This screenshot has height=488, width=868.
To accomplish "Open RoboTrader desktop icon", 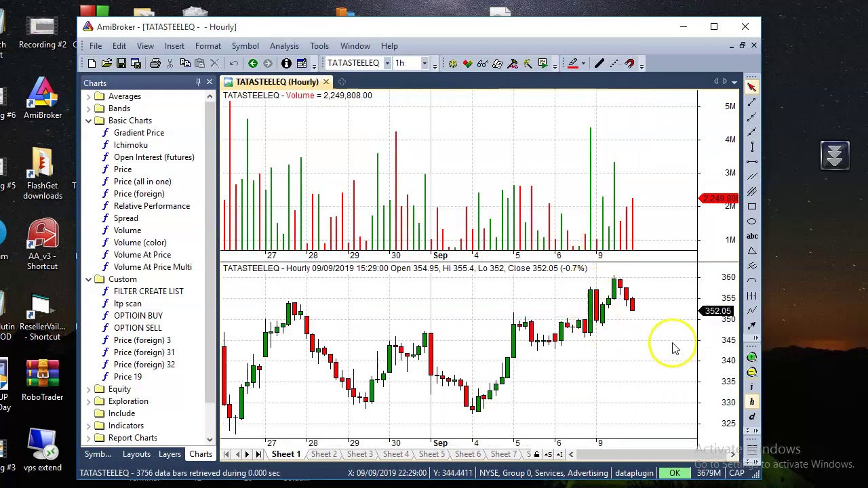I will [43, 381].
